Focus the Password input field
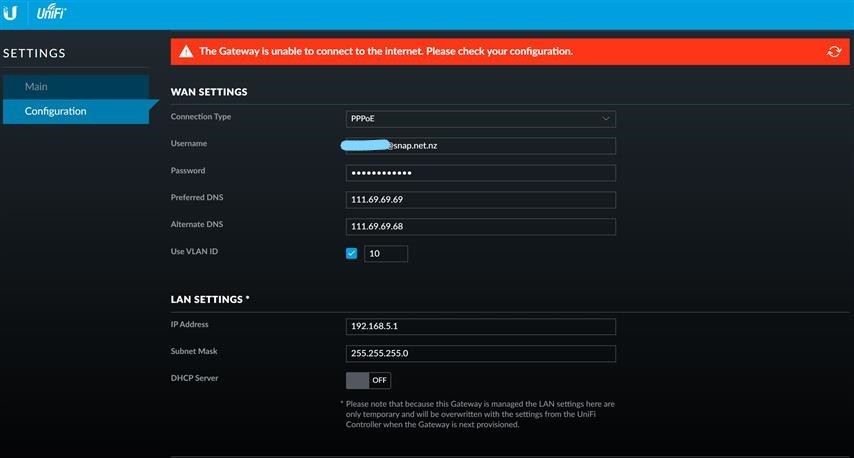The image size is (854, 458). tap(480, 172)
